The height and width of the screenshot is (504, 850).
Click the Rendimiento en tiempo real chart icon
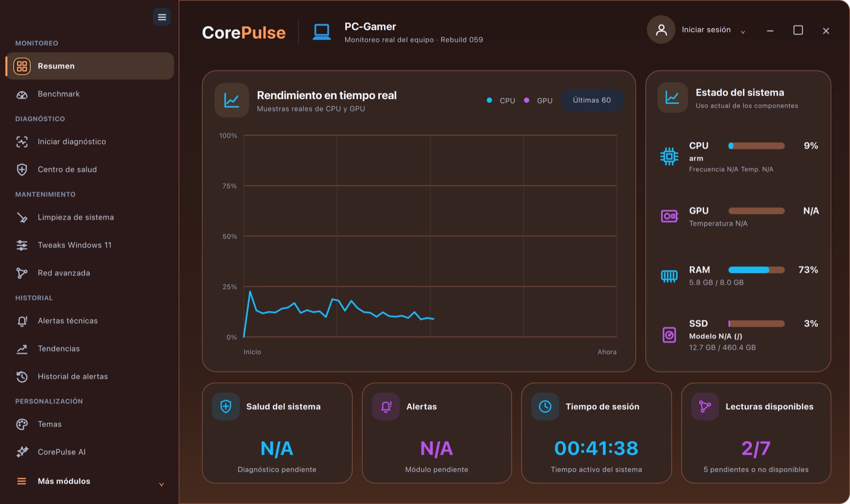[231, 100]
